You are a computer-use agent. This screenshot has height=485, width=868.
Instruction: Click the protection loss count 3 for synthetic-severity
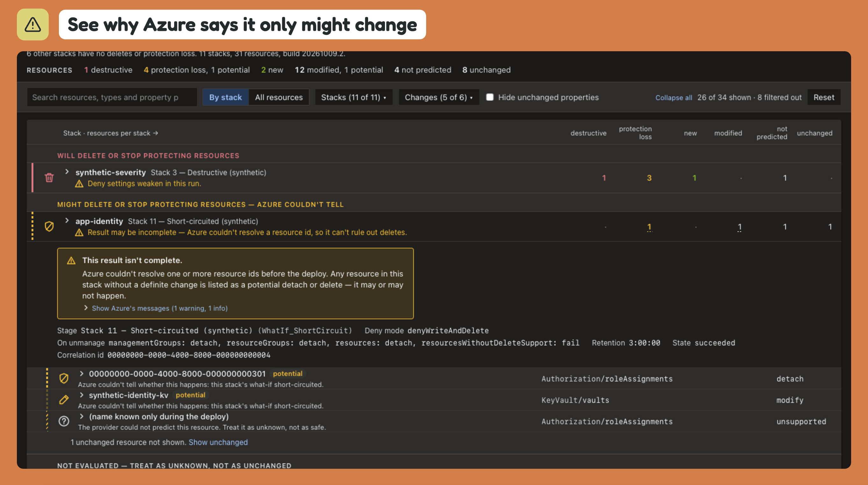(649, 178)
